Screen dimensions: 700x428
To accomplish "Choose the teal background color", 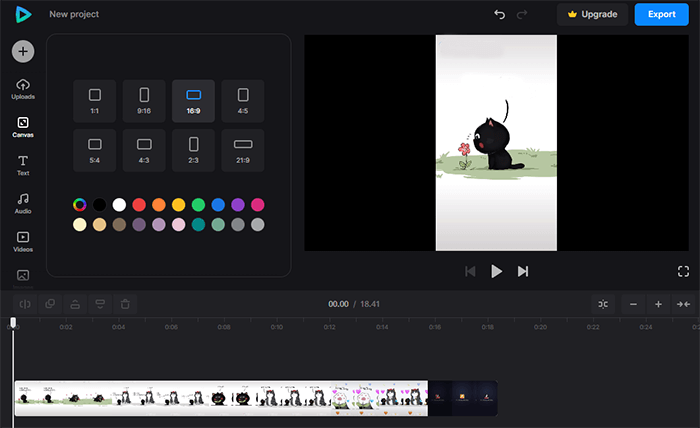I will [x=198, y=224].
